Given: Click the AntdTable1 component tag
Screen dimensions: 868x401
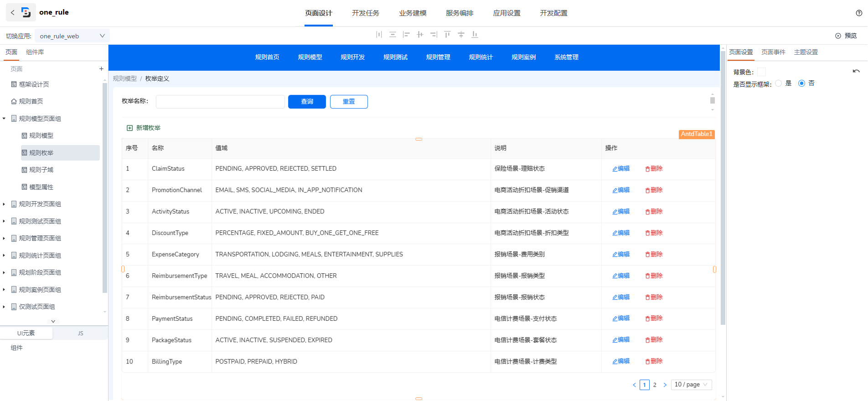Looking at the screenshot, I should (x=697, y=134).
